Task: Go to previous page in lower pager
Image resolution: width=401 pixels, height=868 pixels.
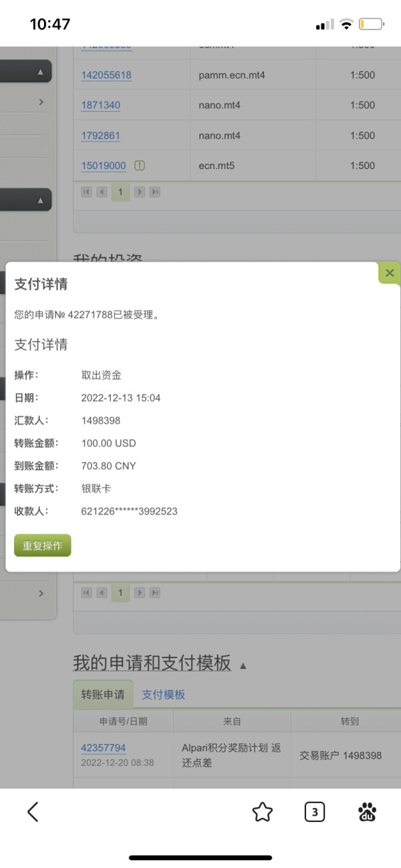Action: [102, 593]
